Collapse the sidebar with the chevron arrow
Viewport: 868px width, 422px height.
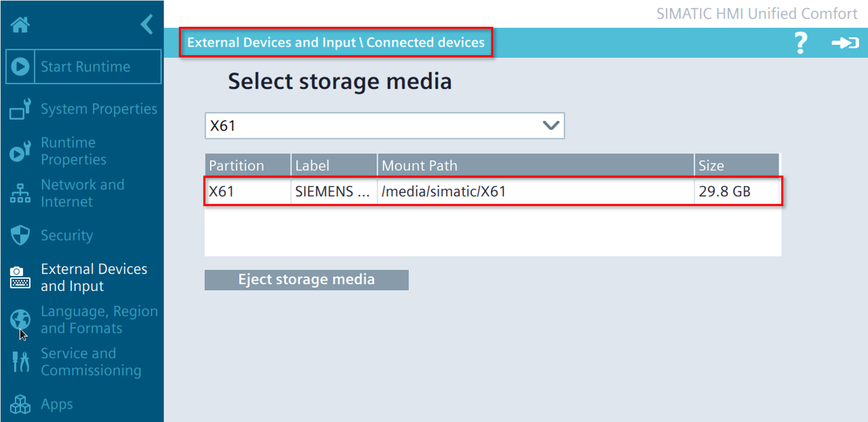click(146, 25)
